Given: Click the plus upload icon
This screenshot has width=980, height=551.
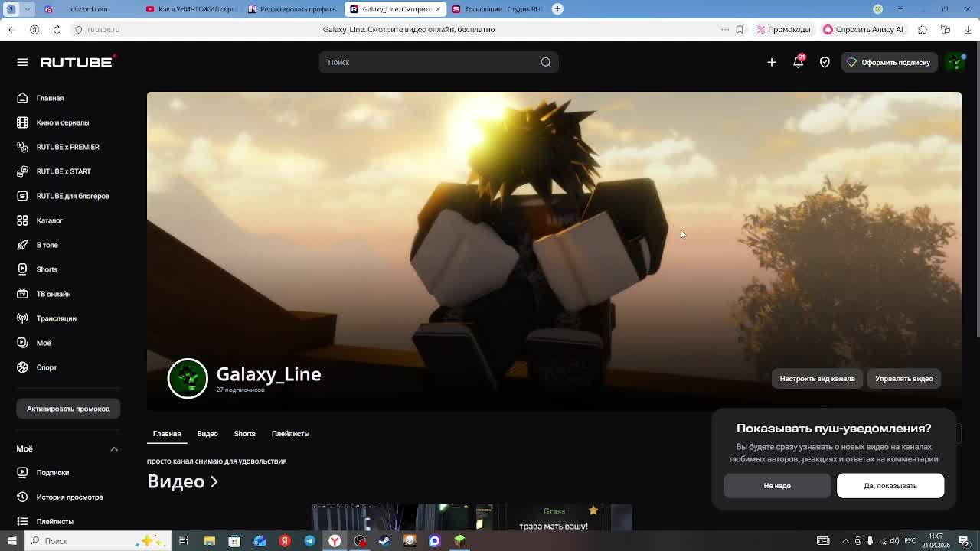Looking at the screenshot, I should tap(772, 62).
